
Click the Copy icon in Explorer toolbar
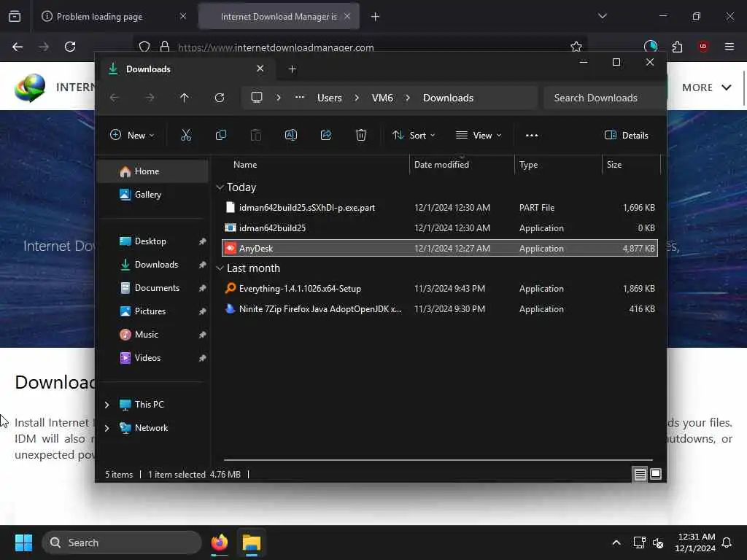click(220, 135)
